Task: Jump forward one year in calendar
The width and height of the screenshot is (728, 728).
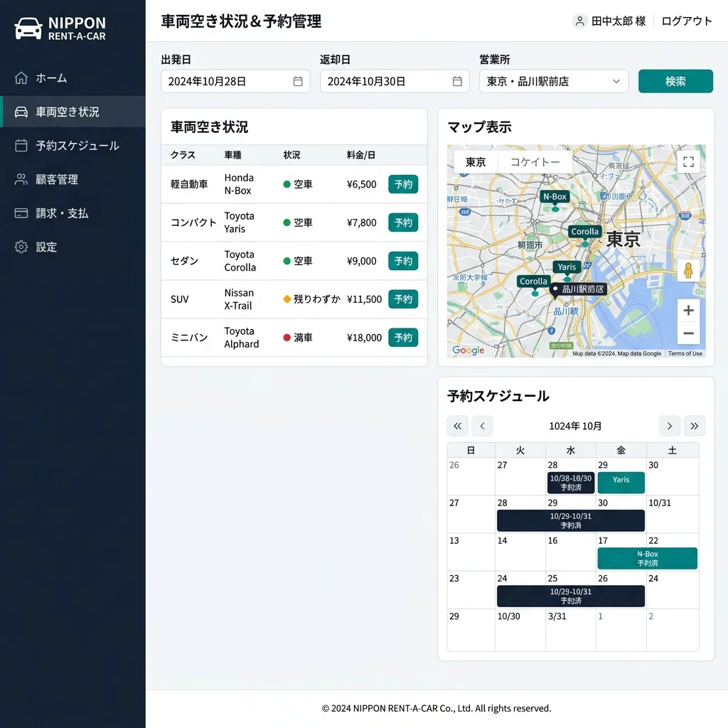Action: tap(695, 426)
